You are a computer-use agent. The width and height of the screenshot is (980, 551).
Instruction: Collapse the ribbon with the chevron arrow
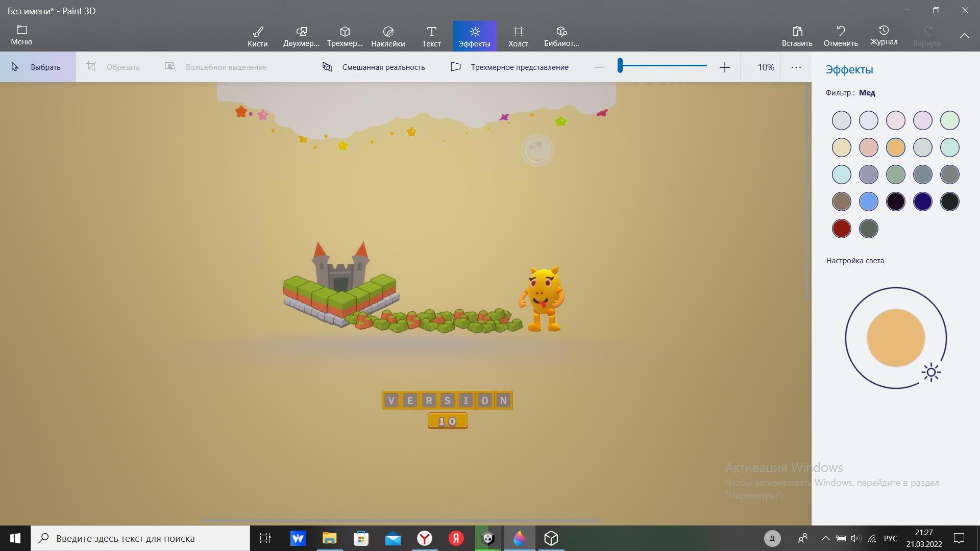tap(964, 36)
